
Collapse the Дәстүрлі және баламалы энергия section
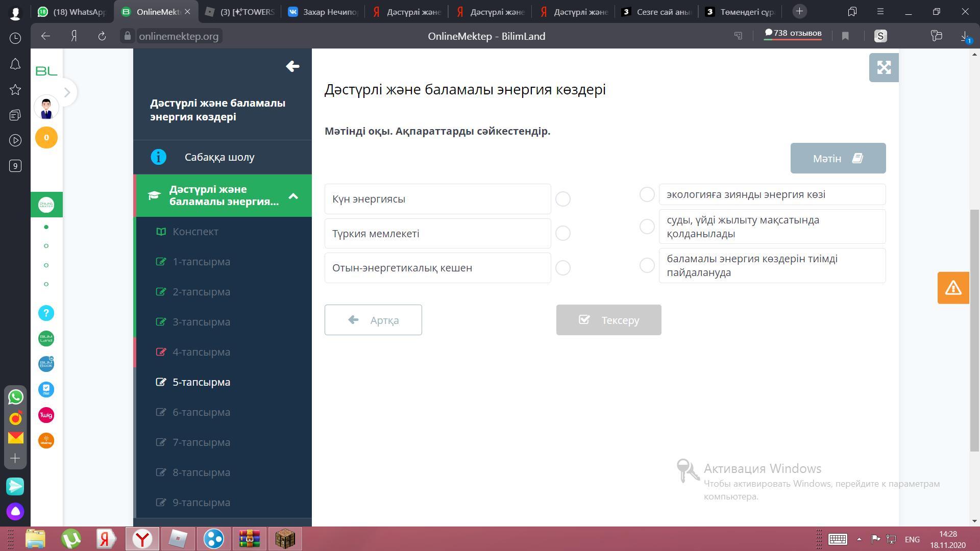(293, 196)
